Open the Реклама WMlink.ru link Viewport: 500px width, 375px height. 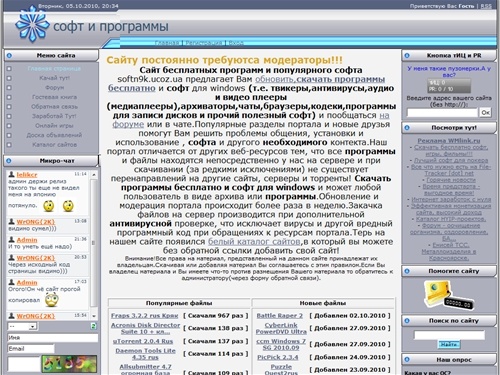pos(449,141)
